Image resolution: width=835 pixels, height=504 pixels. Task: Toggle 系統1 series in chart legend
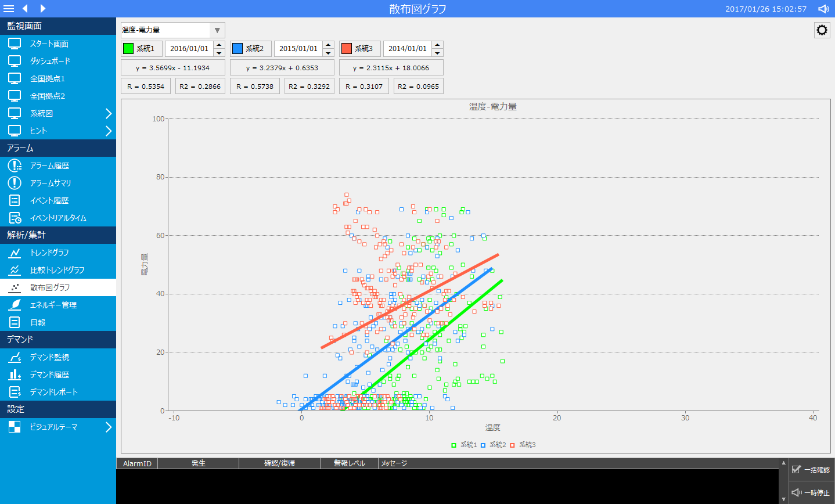coord(464,445)
